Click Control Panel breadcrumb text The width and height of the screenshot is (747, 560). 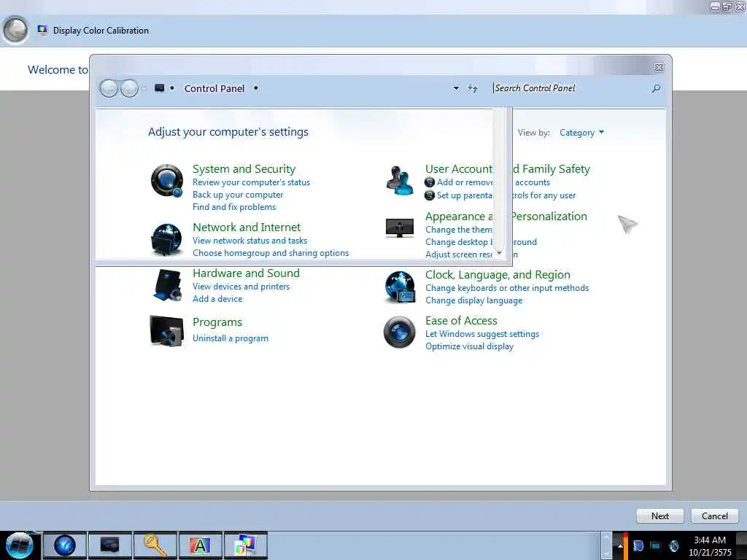[x=214, y=88]
